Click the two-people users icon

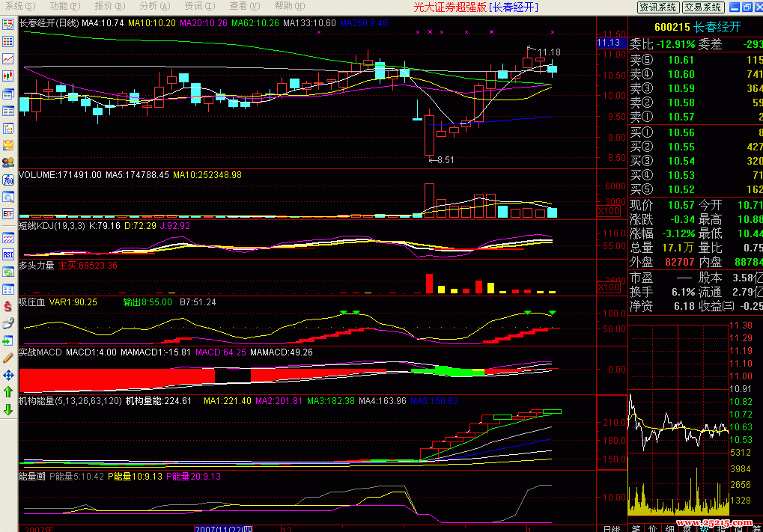(x=8, y=162)
